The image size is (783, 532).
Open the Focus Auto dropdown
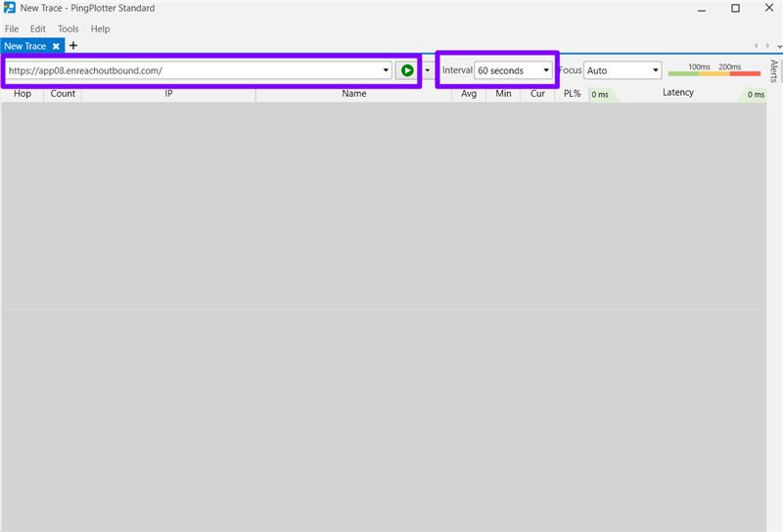point(622,70)
